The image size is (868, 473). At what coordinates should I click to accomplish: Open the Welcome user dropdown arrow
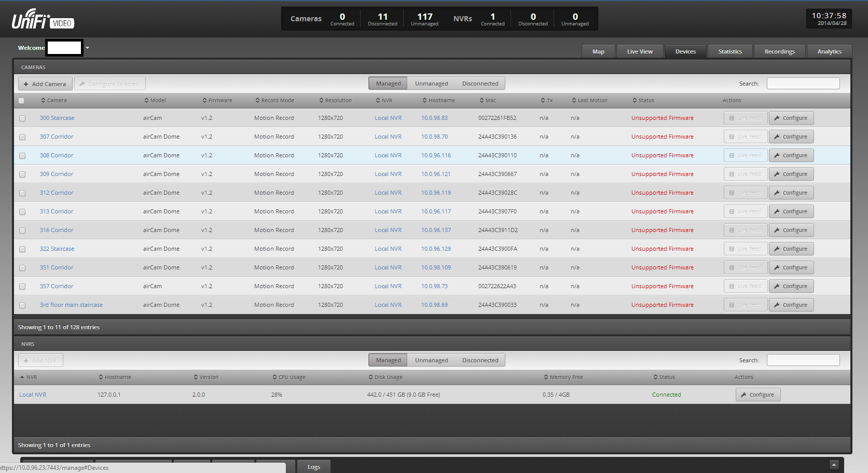click(87, 48)
